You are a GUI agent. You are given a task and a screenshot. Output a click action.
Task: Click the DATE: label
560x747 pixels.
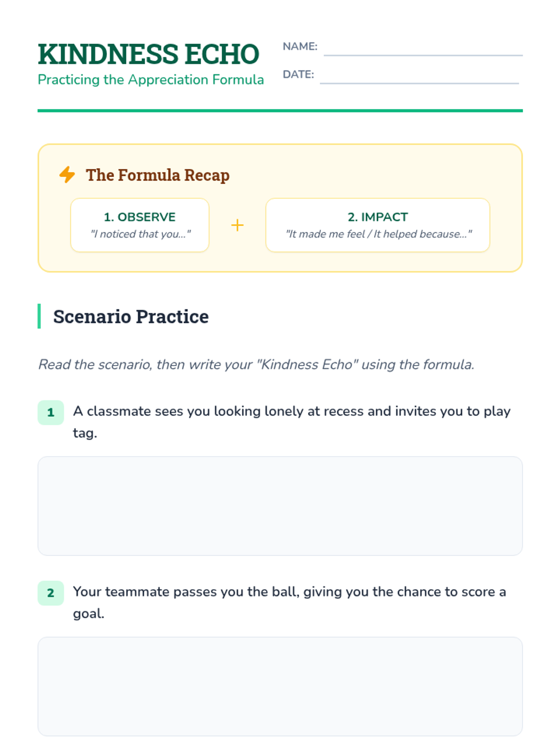(x=298, y=74)
